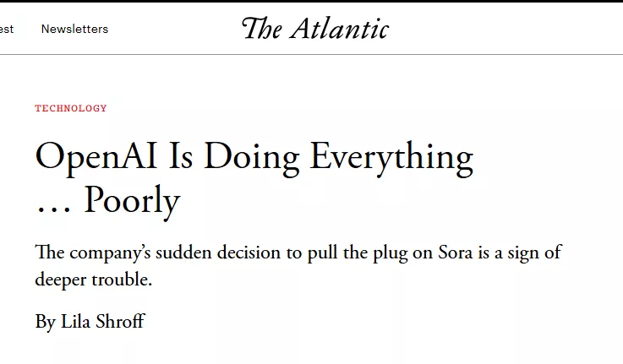
Task: Click the word 'company's' in the subheading
Action: (x=110, y=253)
